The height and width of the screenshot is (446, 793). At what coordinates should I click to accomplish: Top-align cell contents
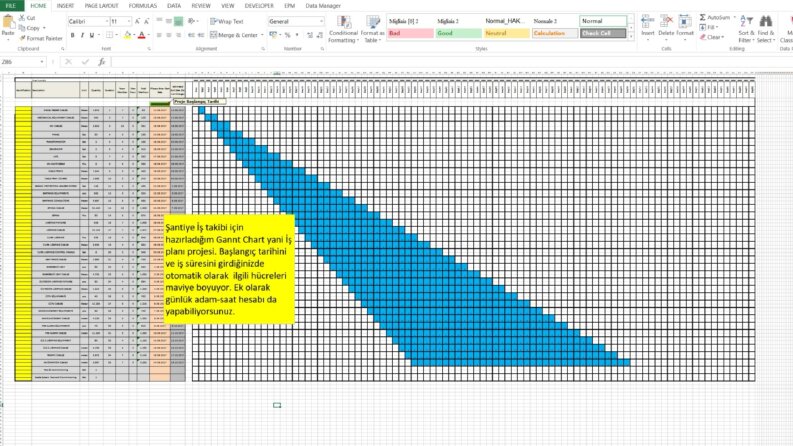[159, 21]
